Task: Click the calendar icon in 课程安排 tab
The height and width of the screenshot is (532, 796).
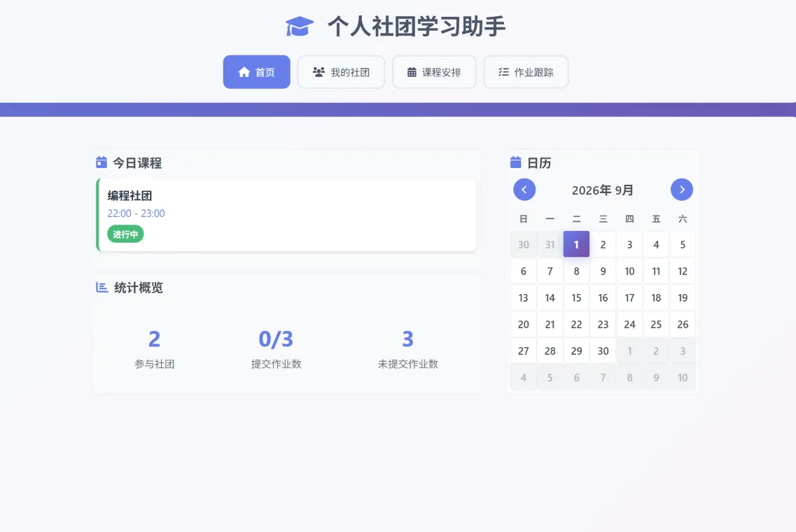Action: [x=412, y=72]
